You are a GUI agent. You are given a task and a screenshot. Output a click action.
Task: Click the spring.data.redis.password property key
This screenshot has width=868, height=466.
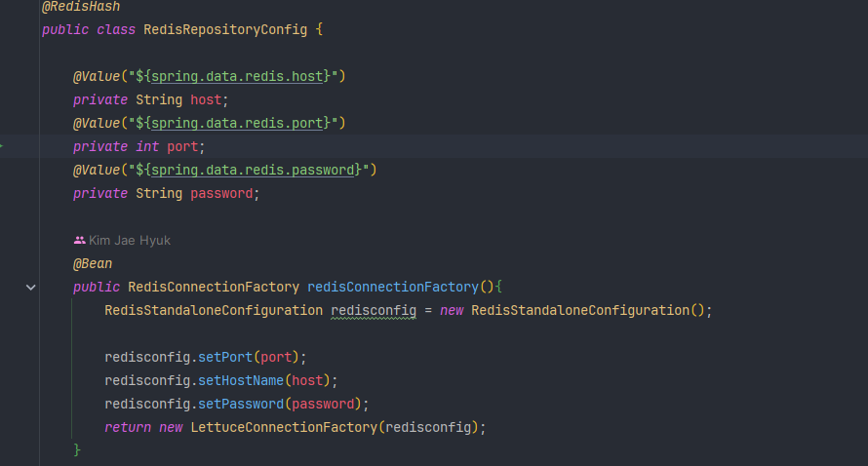[253, 170]
